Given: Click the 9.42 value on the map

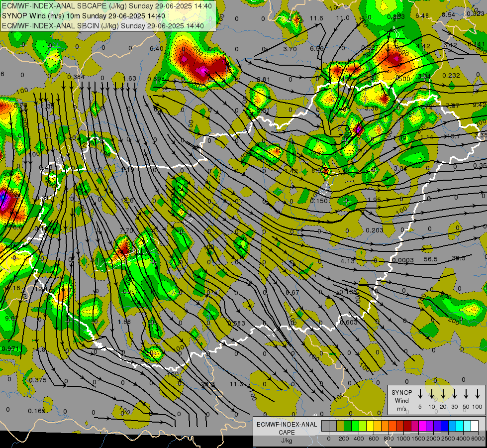Looking at the screenshot, I should click(x=480, y=105).
